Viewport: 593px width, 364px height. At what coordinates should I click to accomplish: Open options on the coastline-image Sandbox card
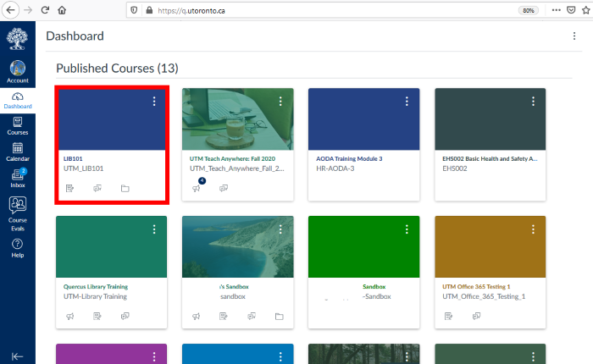click(x=280, y=229)
